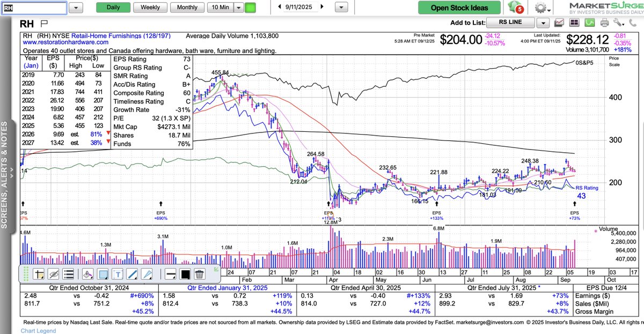Image resolution: width=644 pixels, height=334 pixels.
Task: Click the flag icon next to RH title
Action: 45,23
